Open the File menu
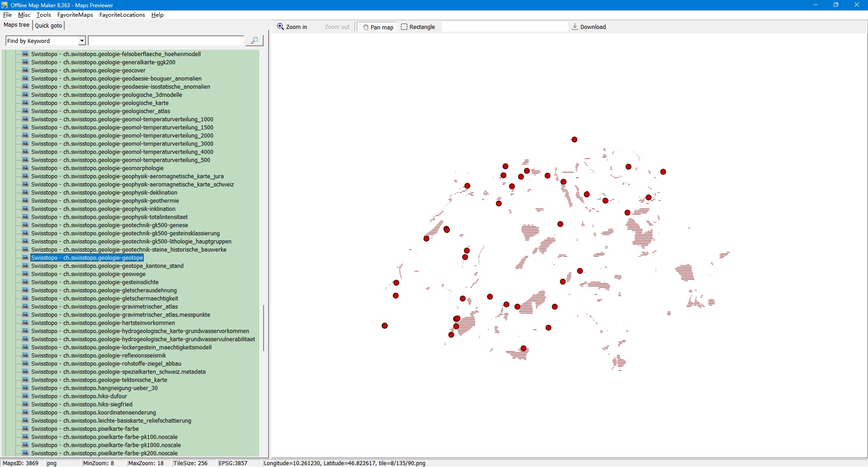The width and height of the screenshot is (868, 467). pos(7,15)
